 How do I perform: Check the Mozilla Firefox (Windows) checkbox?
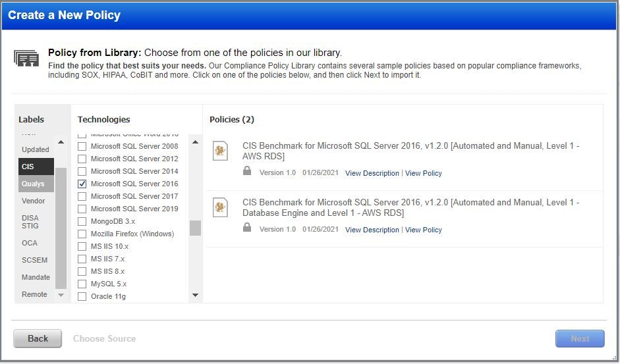(x=82, y=234)
